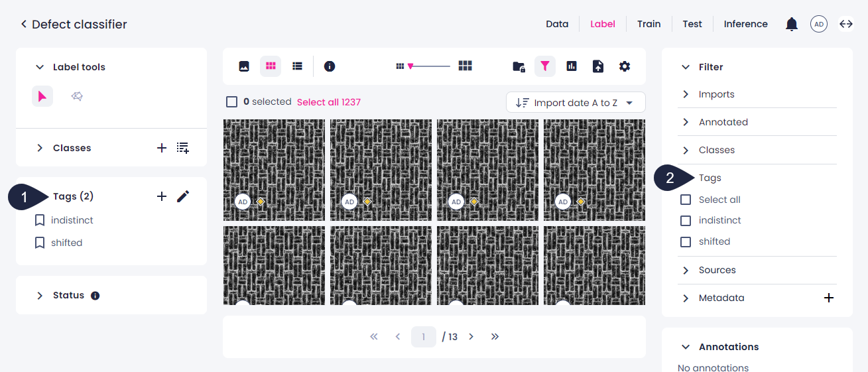Expand the Status section
Viewport: 868px width, 372px height.
40,296
